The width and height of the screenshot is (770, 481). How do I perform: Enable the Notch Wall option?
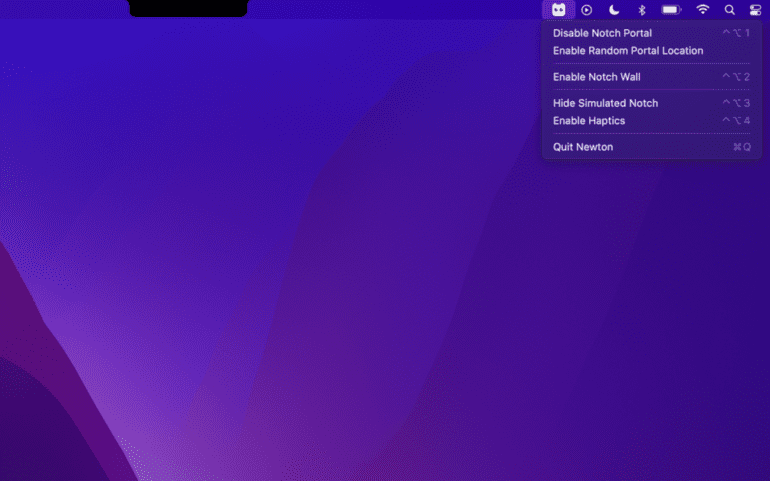(x=597, y=77)
